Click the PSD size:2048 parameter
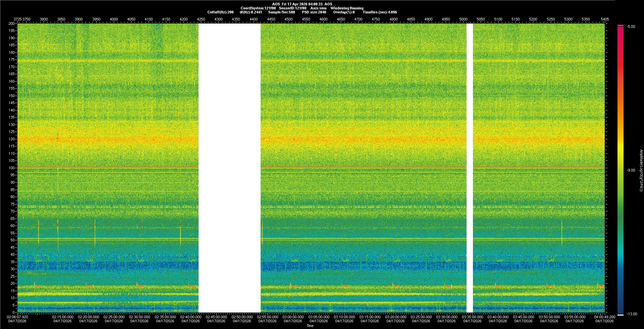The width and height of the screenshot is (644, 329). tap(314, 12)
